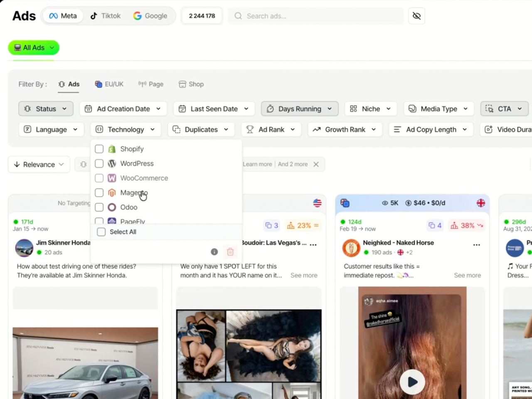Switch to the Meta ads platform
The height and width of the screenshot is (399, 532).
click(x=63, y=16)
